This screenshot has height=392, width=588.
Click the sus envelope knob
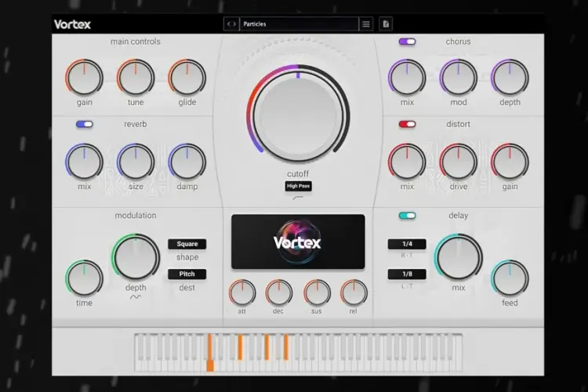[317, 292]
